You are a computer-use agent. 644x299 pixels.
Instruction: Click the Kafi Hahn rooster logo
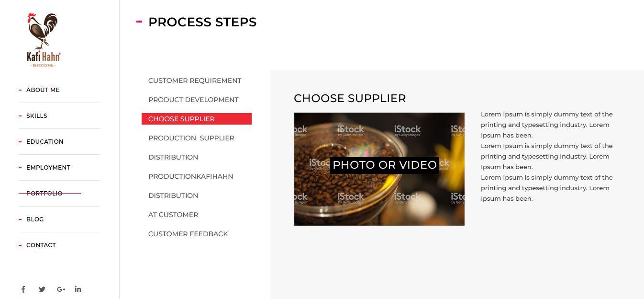pos(44,40)
